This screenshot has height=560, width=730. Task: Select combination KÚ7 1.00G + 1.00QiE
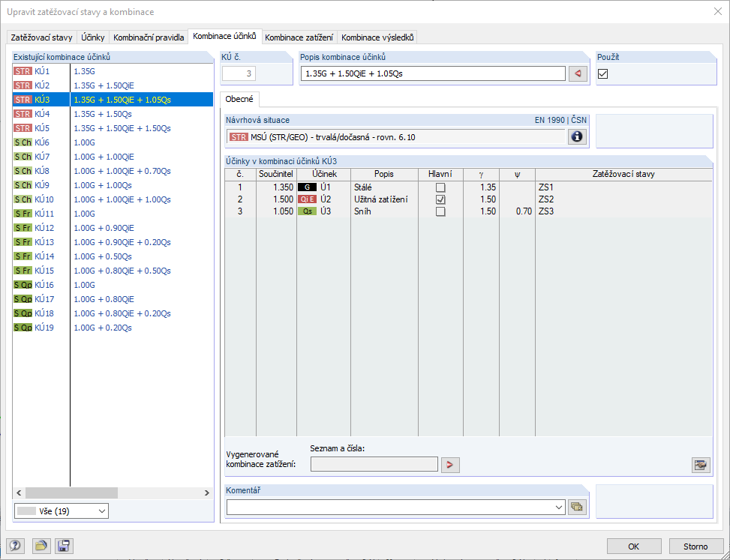(x=113, y=157)
